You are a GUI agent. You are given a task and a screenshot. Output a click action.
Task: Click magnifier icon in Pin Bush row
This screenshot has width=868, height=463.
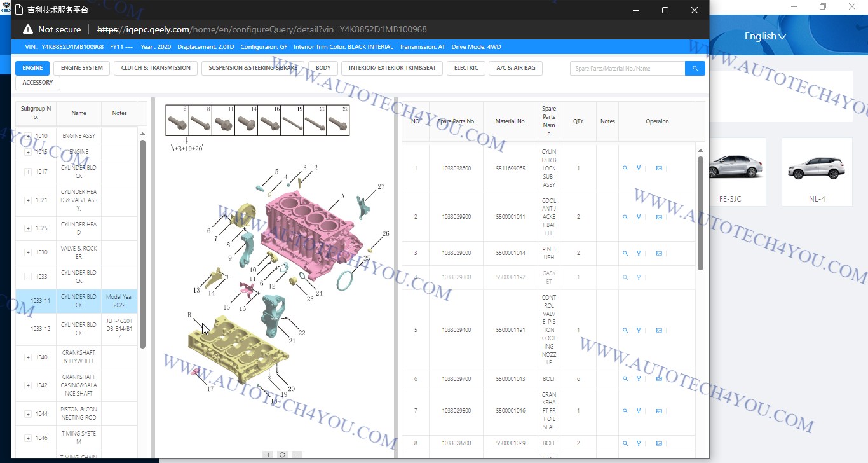[625, 253]
